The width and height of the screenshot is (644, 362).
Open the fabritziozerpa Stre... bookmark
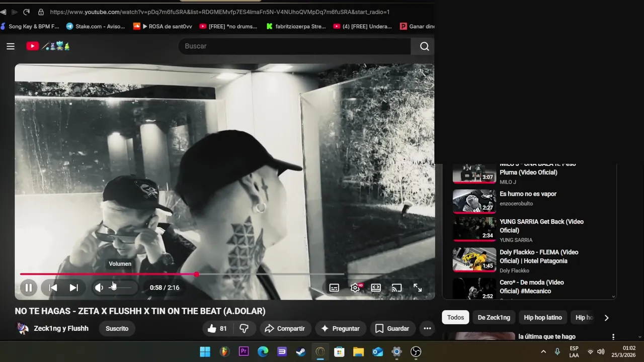tap(296, 26)
